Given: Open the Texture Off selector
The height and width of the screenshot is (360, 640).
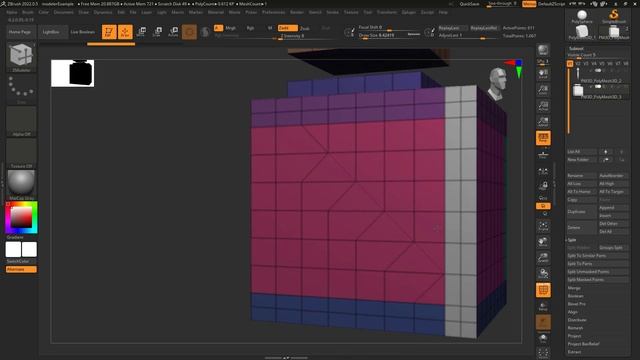Looking at the screenshot, I should (21, 153).
